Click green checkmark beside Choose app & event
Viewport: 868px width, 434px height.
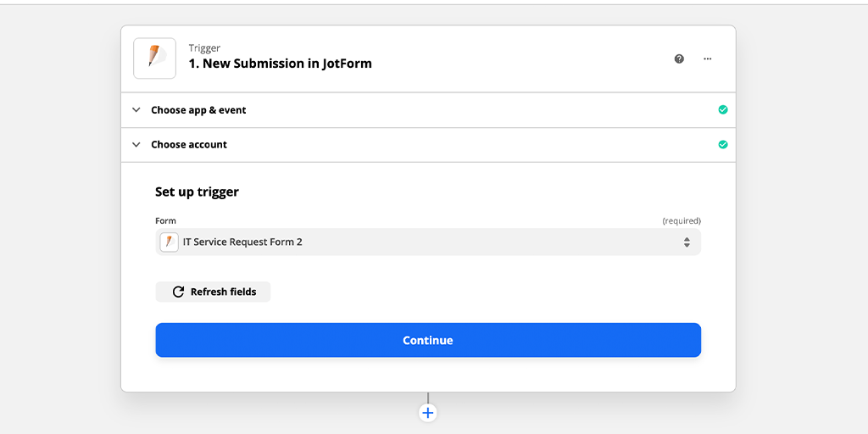pyautogui.click(x=723, y=110)
